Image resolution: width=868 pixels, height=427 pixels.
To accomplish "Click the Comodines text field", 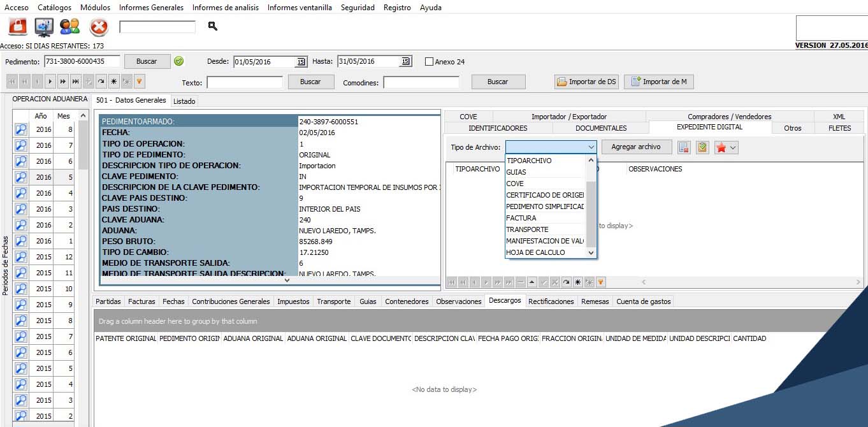I will [x=421, y=82].
